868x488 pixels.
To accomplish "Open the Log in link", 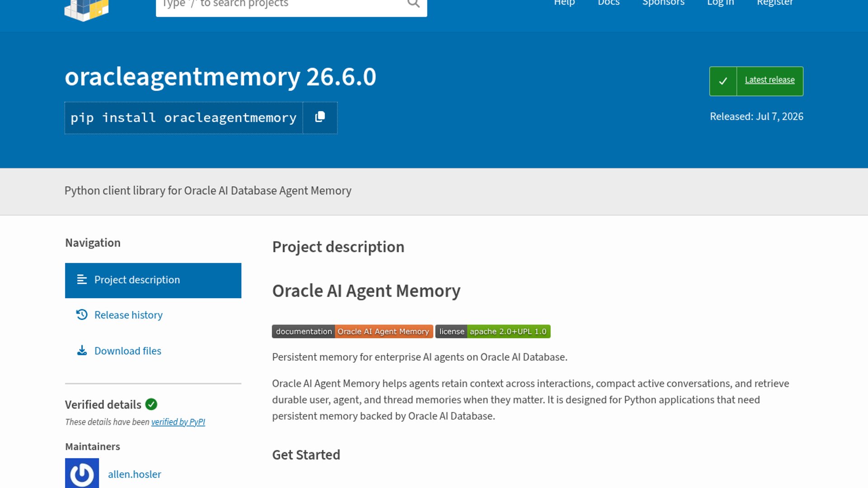I will point(721,3).
